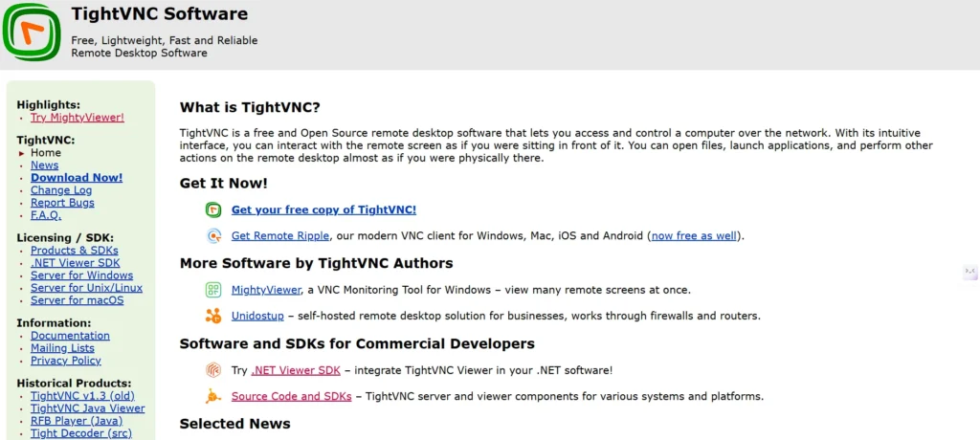Screen dimensions: 980x440
Task: Click the 'now free as well' link
Action: tap(695, 236)
